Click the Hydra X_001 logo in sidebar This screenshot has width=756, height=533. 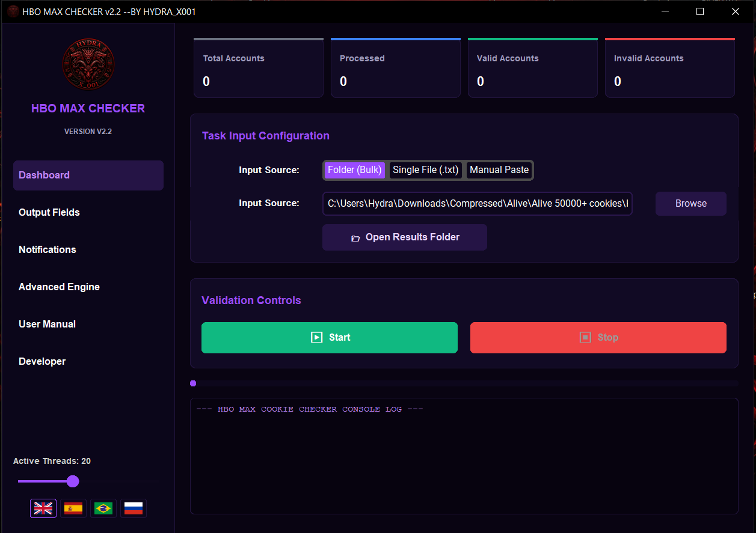(x=88, y=64)
